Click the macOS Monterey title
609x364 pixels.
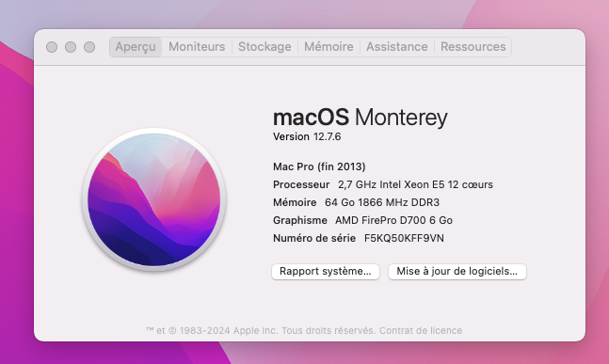[361, 118]
